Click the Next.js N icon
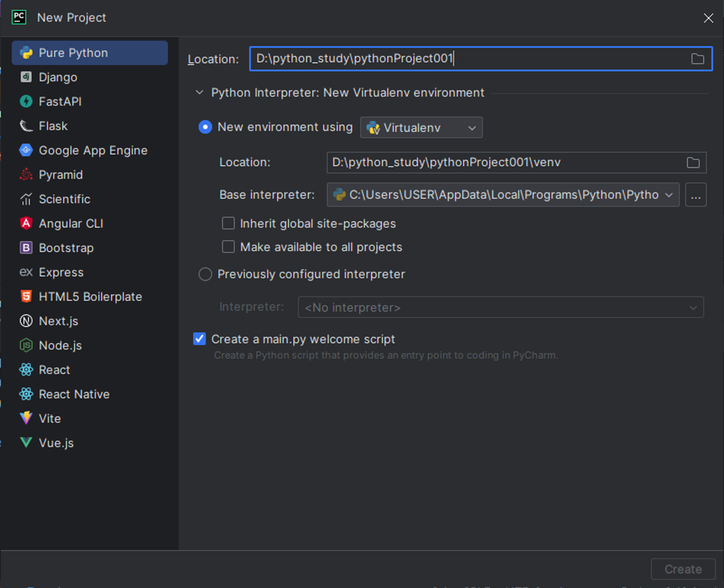The image size is (724, 588). tap(26, 321)
